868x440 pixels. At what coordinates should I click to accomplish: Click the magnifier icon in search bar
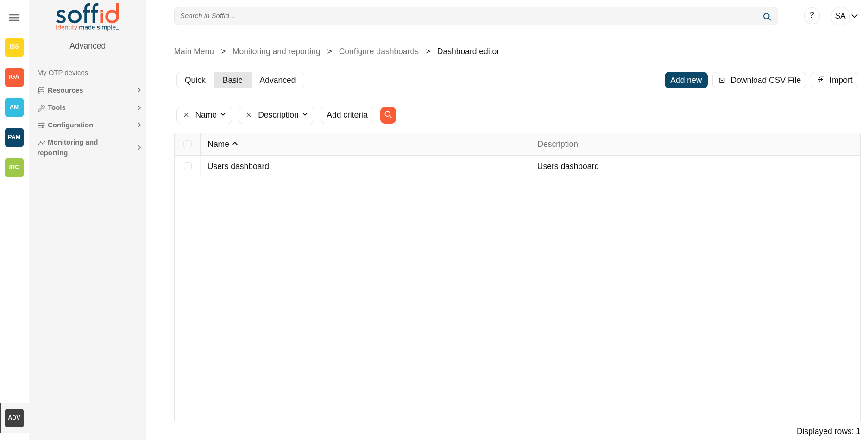click(767, 16)
